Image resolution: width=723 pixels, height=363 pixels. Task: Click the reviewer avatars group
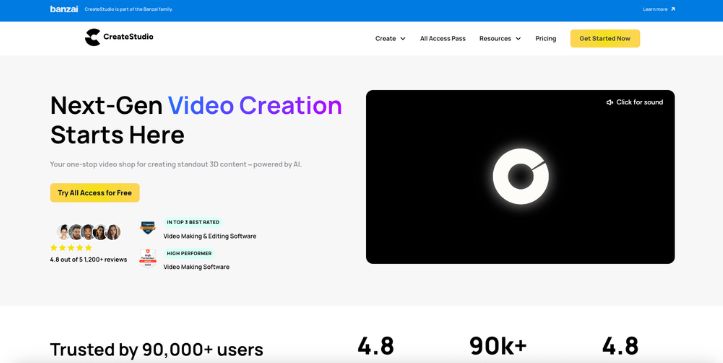coord(89,232)
